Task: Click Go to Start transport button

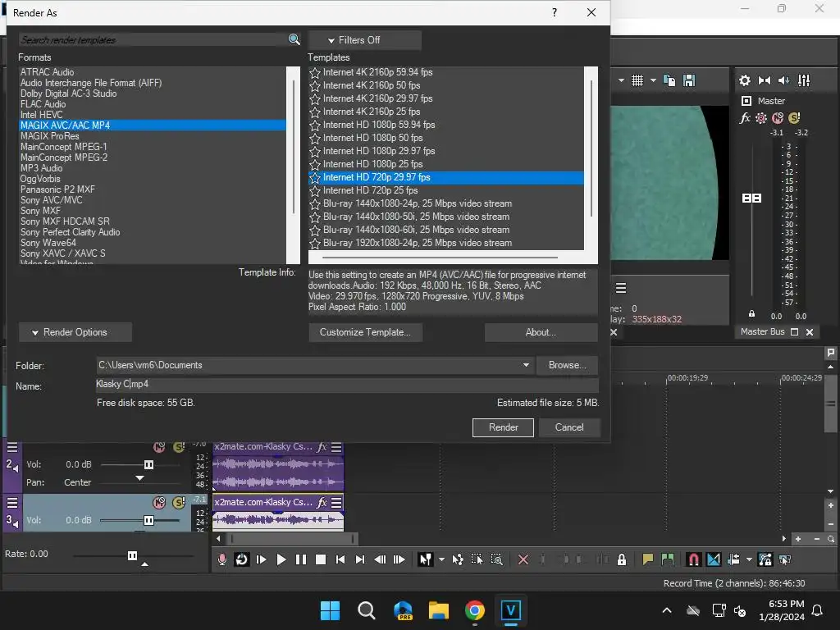Action: click(340, 559)
